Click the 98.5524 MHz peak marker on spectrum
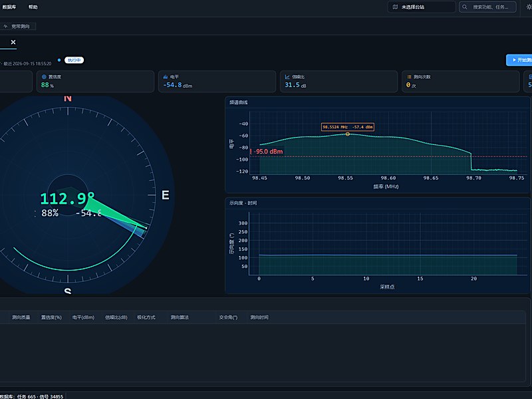Viewport: 532px width, 399px height. point(347,134)
